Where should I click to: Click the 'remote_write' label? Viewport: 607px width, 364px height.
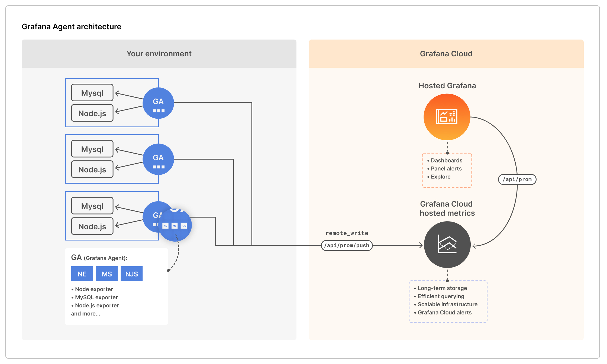(x=347, y=233)
